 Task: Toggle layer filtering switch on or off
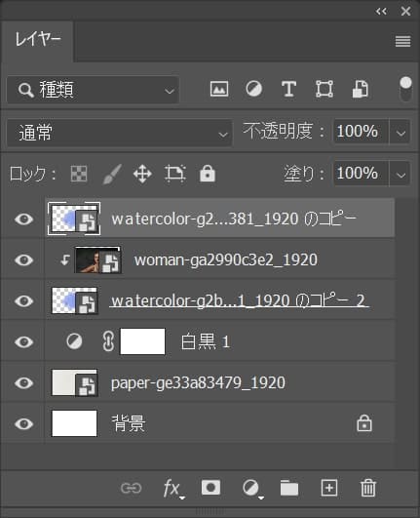tap(405, 89)
